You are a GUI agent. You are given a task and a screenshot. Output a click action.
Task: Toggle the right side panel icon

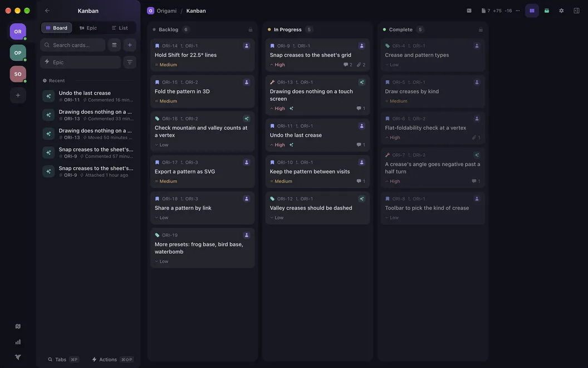(x=576, y=11)
